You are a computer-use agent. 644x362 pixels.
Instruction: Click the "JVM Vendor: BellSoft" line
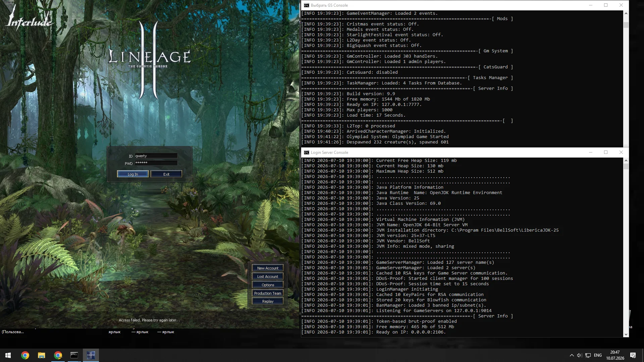[x=366, y=241]
